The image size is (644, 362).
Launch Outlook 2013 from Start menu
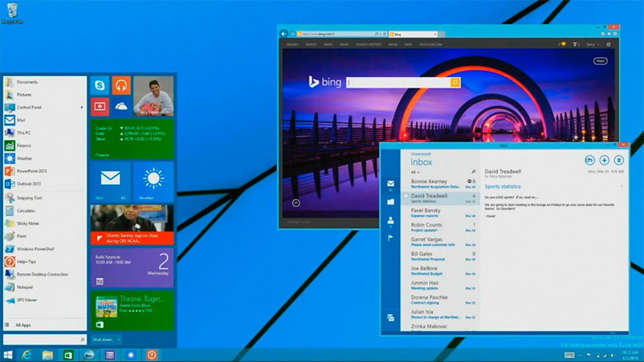coord(45,184)
